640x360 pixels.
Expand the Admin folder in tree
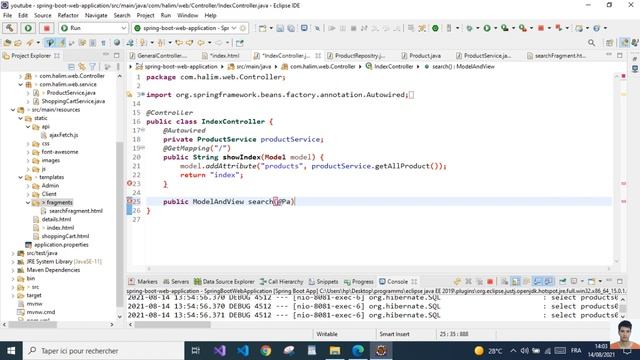pos(28,186)
